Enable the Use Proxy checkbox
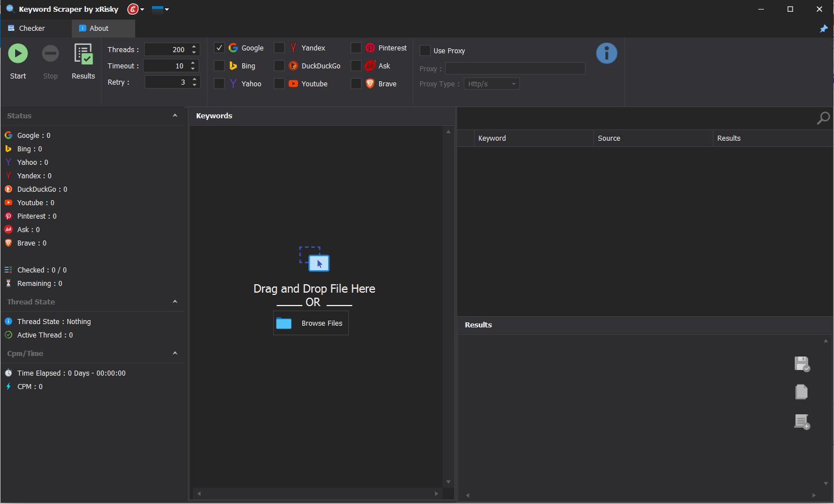 425,51
